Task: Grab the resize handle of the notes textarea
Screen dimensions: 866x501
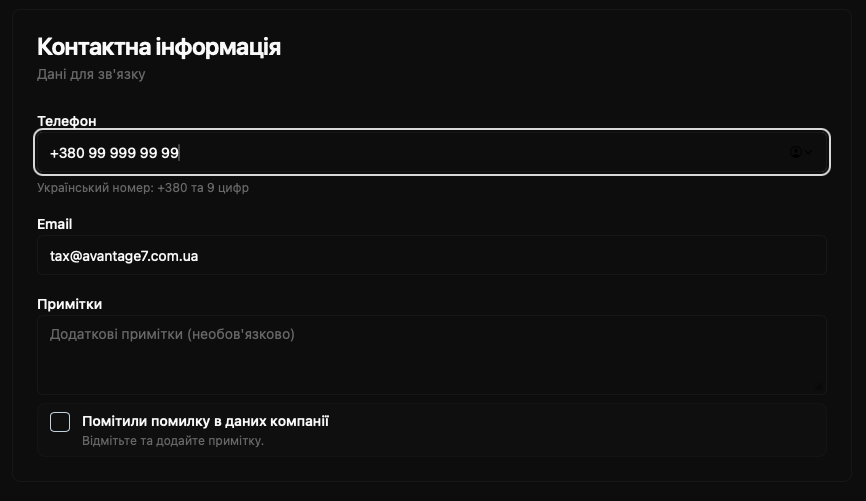Action: pyautogui.click(x=820, y=387)
